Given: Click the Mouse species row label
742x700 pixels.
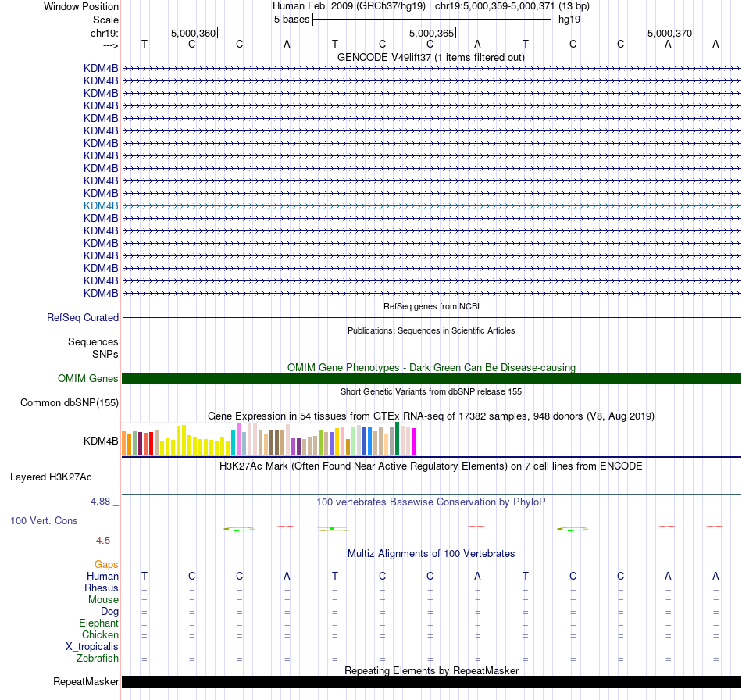Looking at the screenshot, I should coord(103,600).
